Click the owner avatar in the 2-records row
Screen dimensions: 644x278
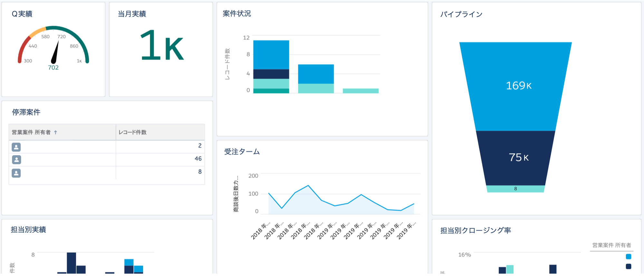[x=16, y=147]
